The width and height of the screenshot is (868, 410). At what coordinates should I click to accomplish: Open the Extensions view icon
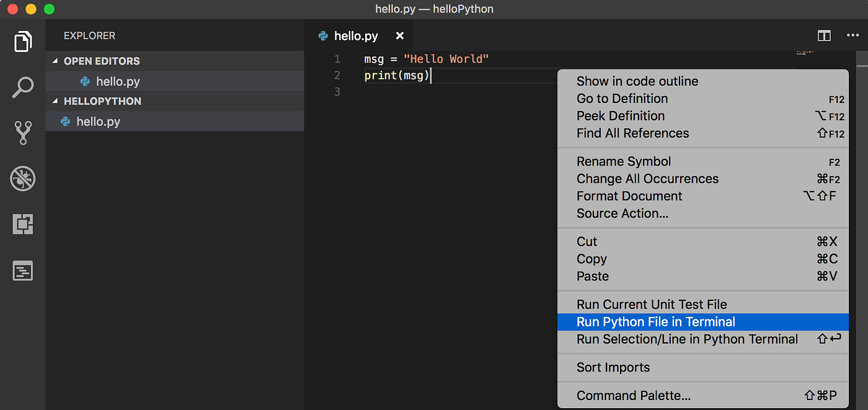(23, 224)
